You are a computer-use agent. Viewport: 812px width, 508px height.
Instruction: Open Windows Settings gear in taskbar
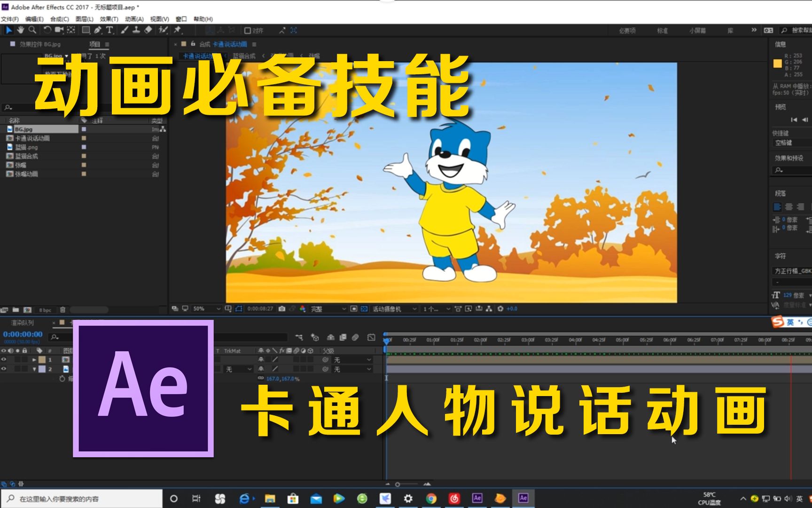click(x=408, y=499)
